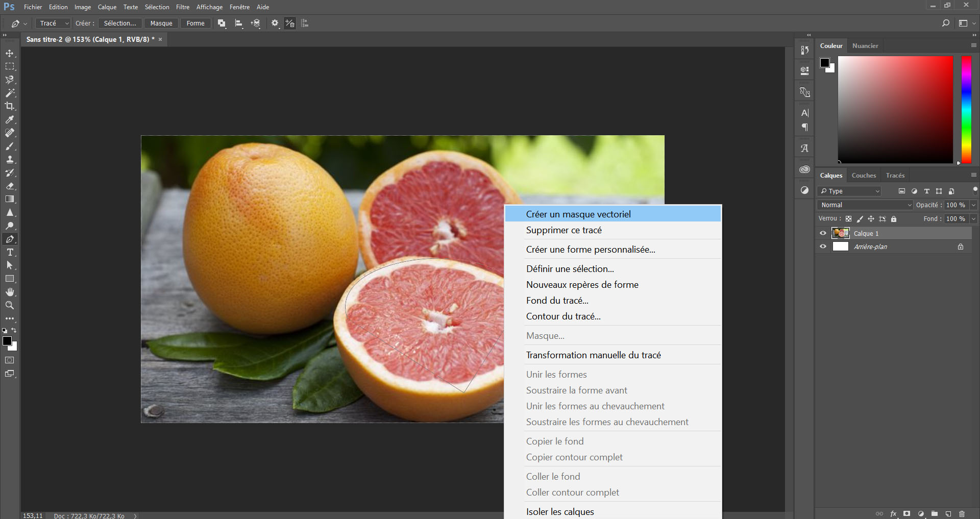980x519 pixels.
Task: Activate the Zoom tool
Action: click(10, 305)
